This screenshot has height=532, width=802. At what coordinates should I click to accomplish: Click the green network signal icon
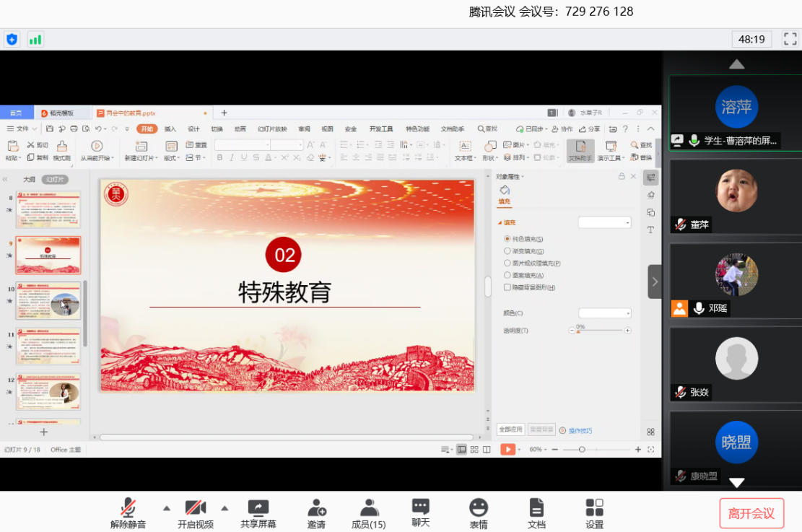pyautogui.click(x=35, y=40)
